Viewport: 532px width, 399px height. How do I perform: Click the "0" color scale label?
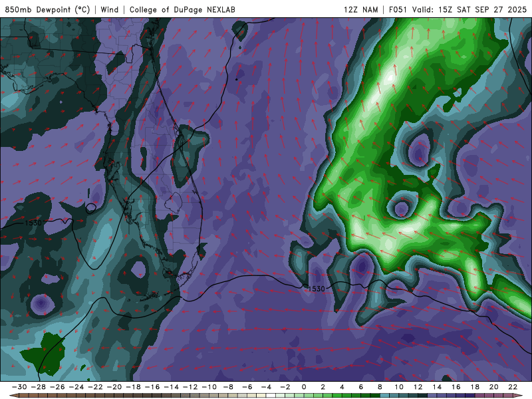point(304,387)
